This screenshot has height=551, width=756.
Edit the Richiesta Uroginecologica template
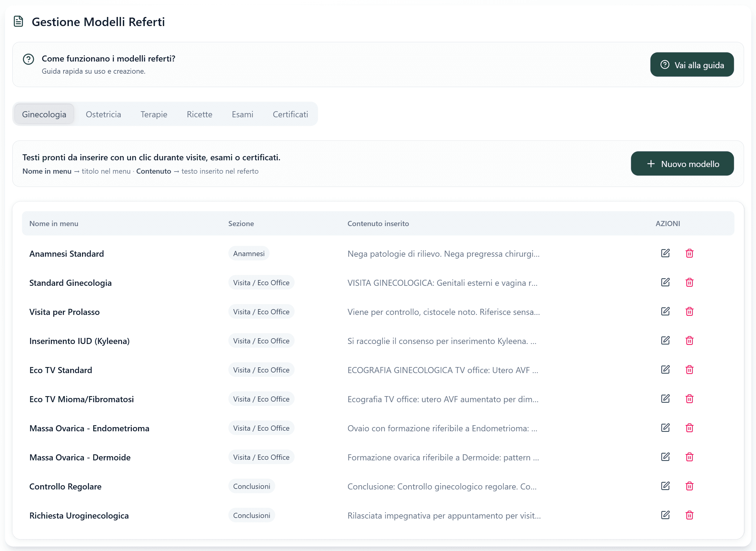tap(665, 515)
